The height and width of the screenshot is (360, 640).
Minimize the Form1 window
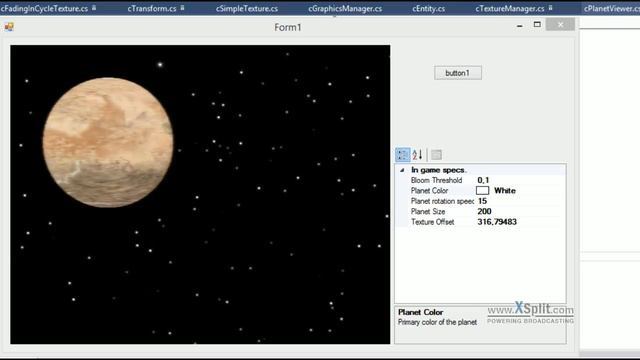(x=519, y=25)
